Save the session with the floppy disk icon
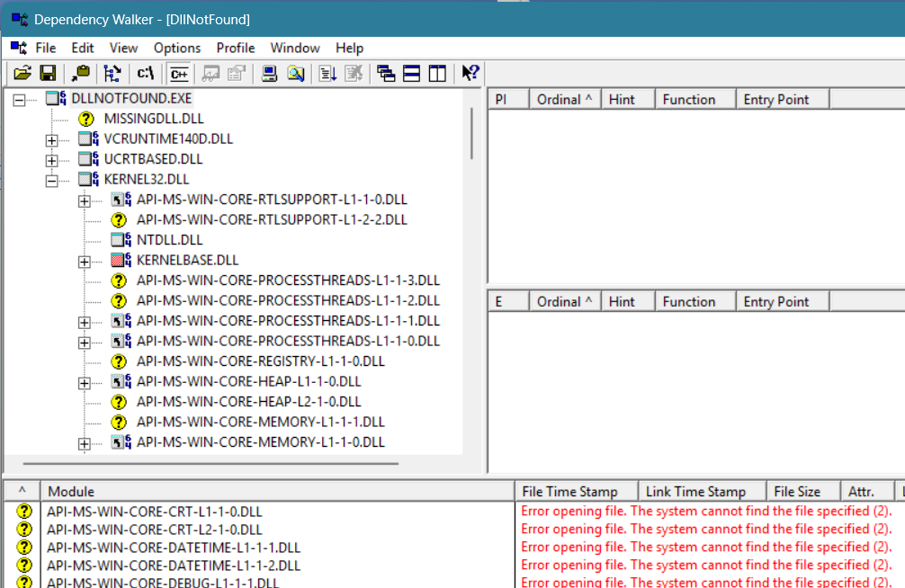The image size is (905, 588). 48,74
